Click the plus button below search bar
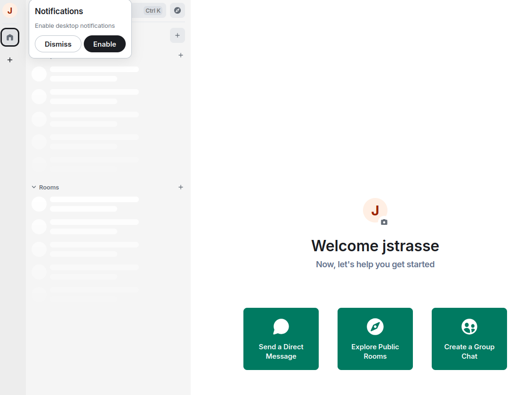Image resolution: width=532 pixels, height=395 pixels. click(177, 35)
